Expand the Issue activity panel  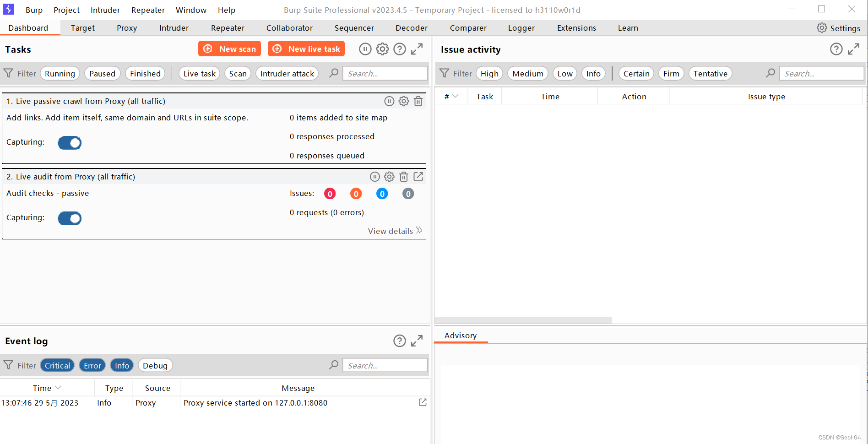click(853, 49)
